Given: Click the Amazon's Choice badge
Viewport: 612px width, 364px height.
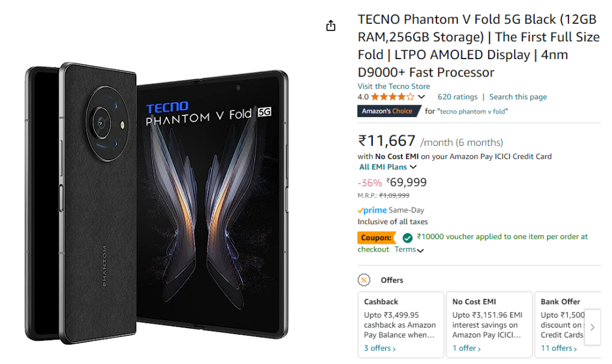Looking at the screenshot, I should point(387,111).
